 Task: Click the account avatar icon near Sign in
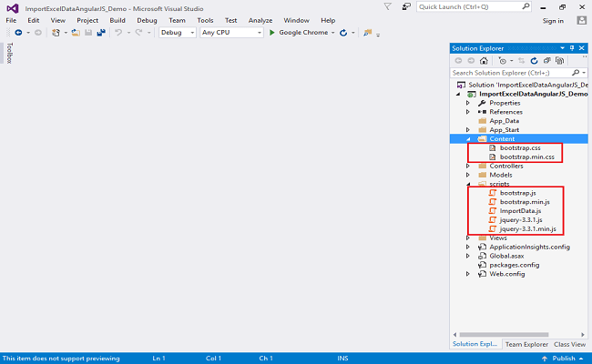click(x=581, y=20)
